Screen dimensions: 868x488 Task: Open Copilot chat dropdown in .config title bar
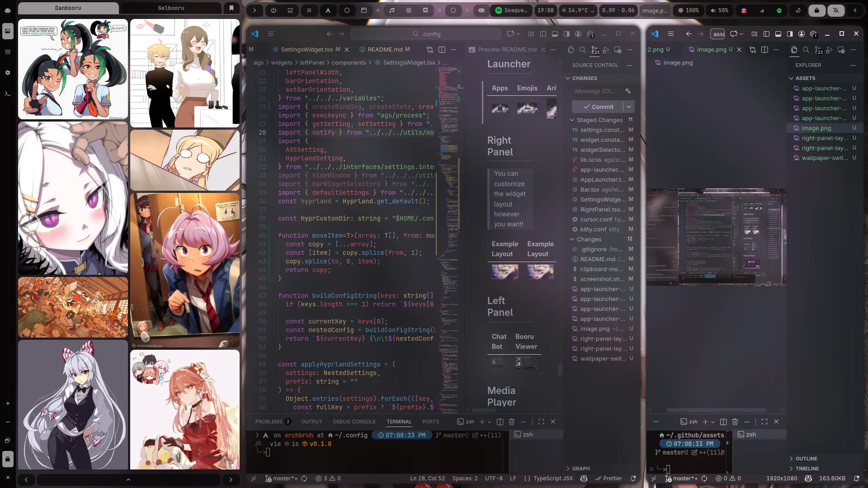tap(518, 34)
